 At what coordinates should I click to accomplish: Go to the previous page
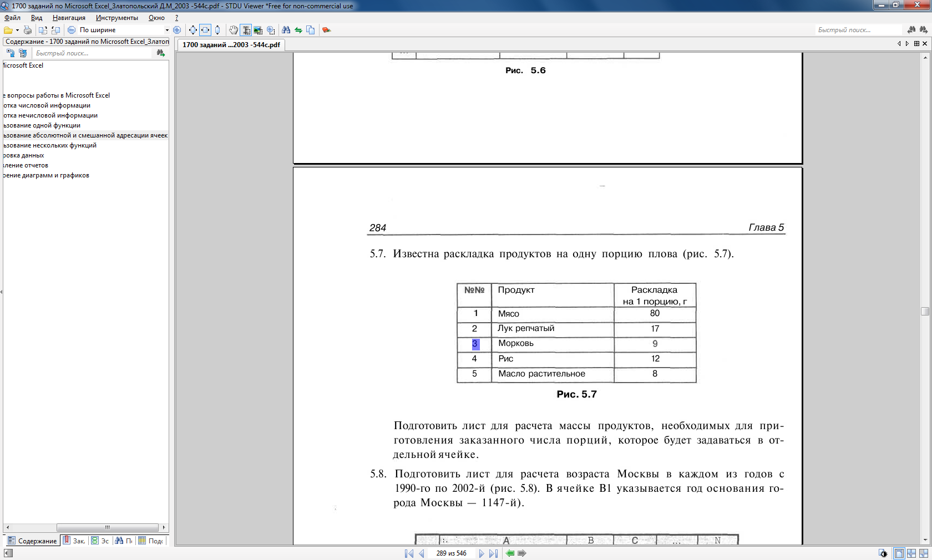(x=421, y=553)
